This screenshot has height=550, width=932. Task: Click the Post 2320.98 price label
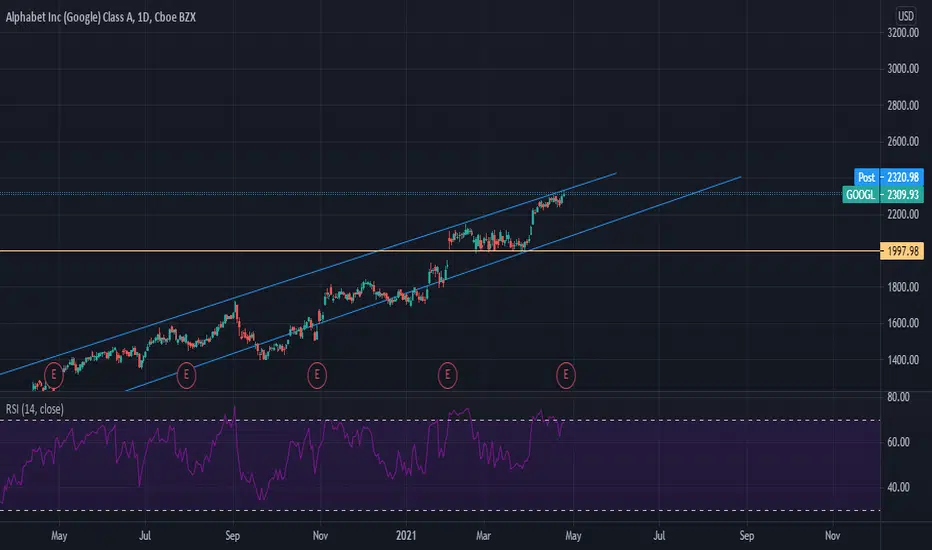pos(889,177)
